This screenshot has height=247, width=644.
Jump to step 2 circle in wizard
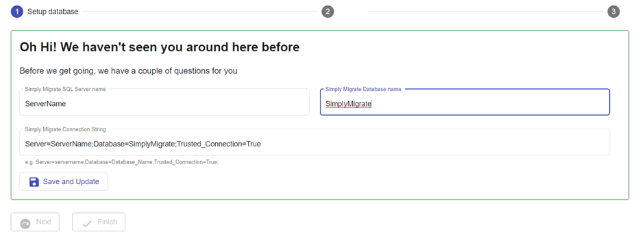click(327, 12)
